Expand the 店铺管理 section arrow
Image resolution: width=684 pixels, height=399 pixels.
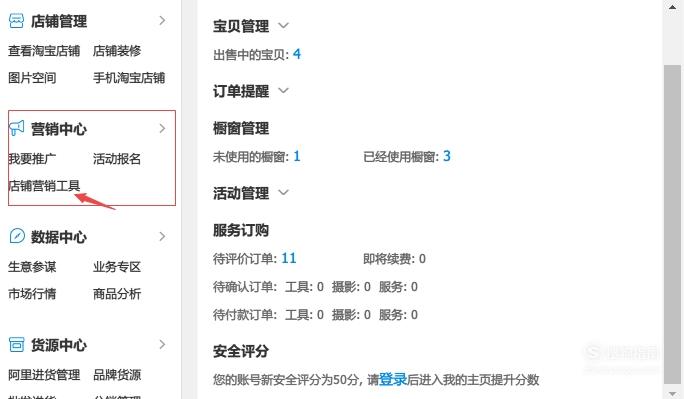click(162, 20)
